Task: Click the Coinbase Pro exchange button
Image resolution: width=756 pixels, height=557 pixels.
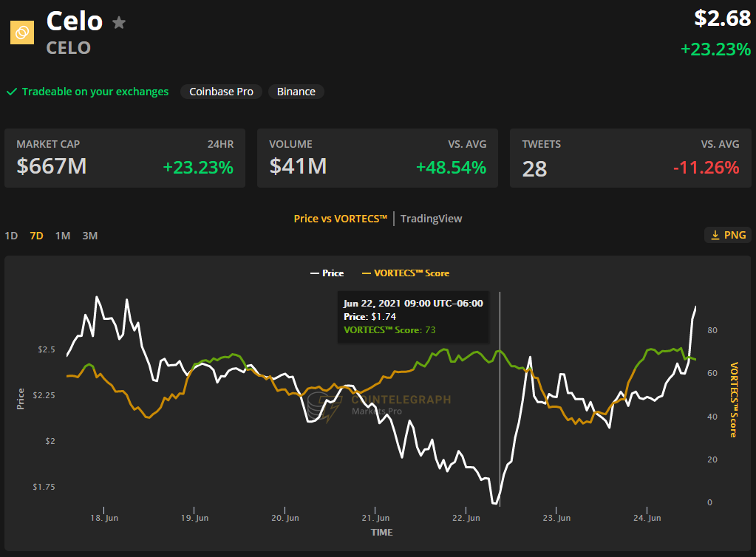Action: click(x=221, y=92)
